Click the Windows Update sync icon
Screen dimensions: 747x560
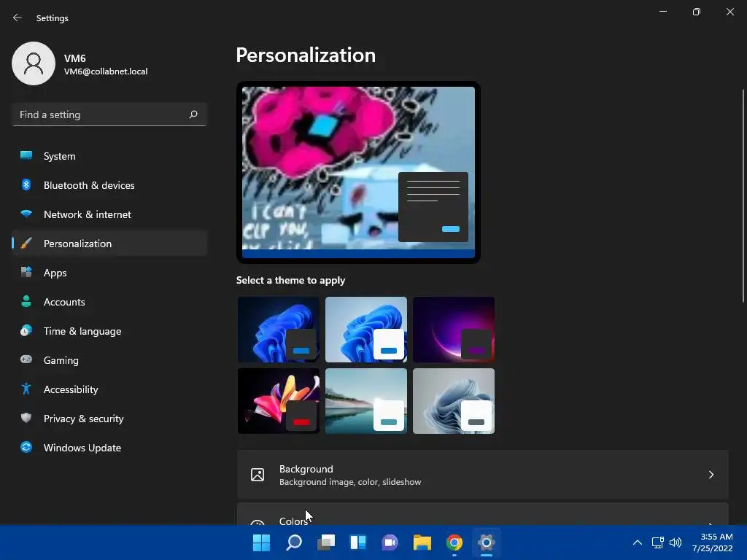click(26, 447)
